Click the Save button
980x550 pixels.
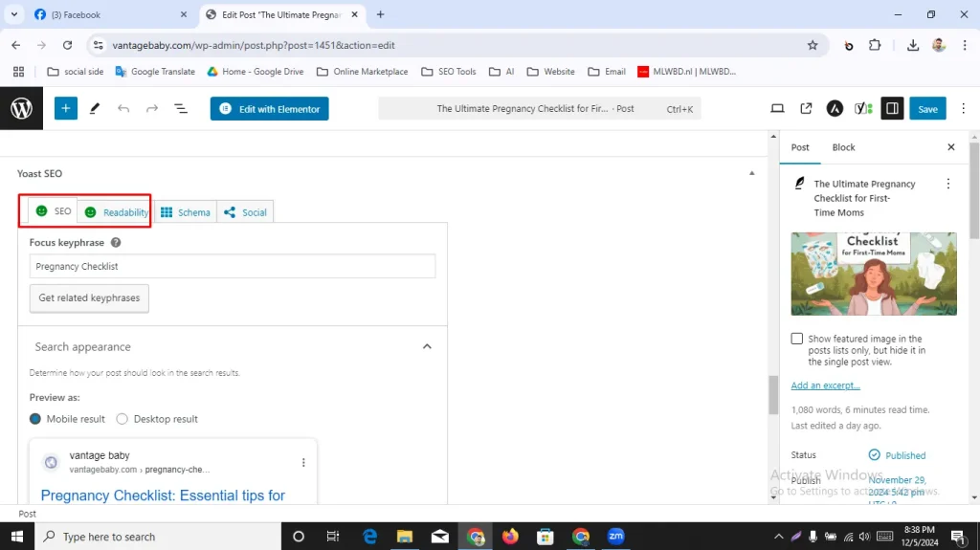click(927, 109)
